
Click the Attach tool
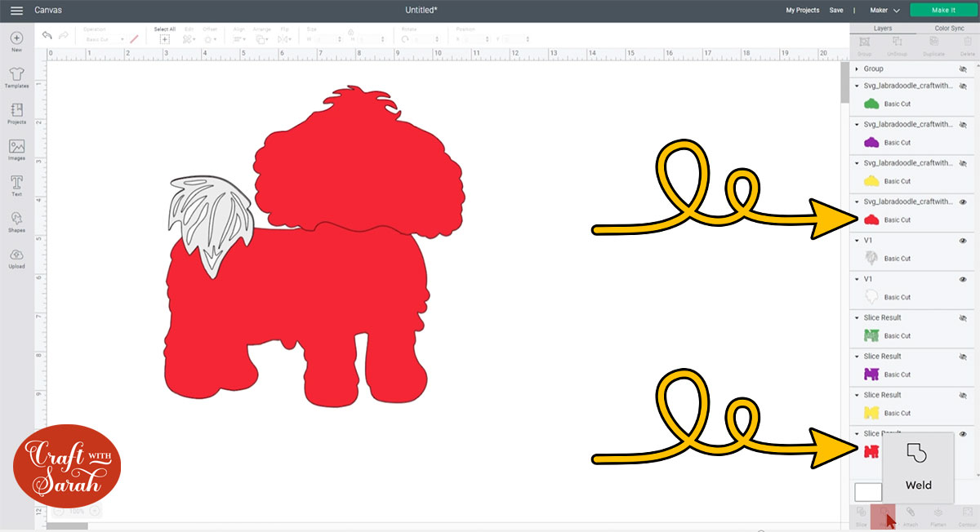[x=911, y=516]
